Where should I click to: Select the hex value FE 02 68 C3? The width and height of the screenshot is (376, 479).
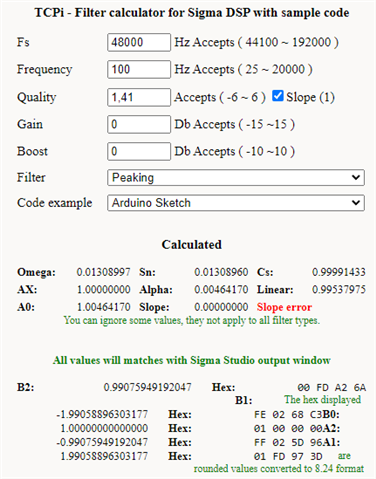(288, 415)
